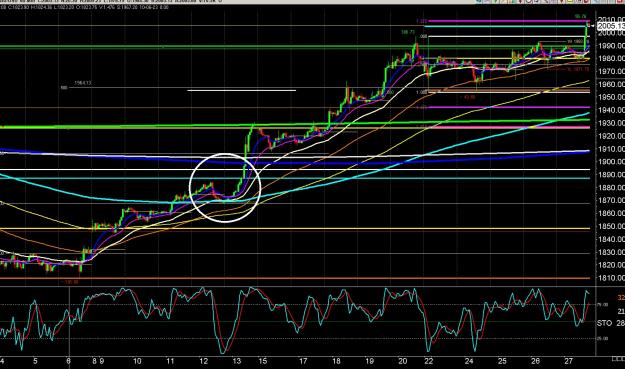Image resolution: width=625 pixels, height=369 pixels.
Task: Click the 1880.00 price axis label
Action: pyautogui.click(x=611, y=187)
